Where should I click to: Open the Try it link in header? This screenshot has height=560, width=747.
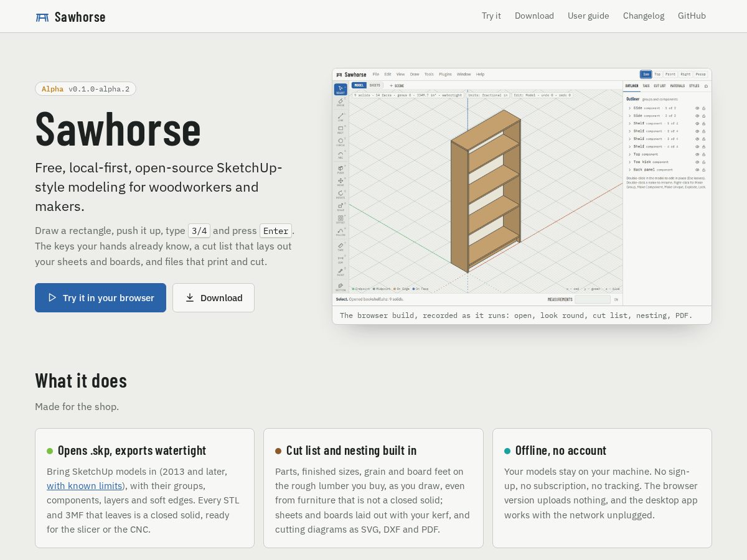tap(491, 16)
